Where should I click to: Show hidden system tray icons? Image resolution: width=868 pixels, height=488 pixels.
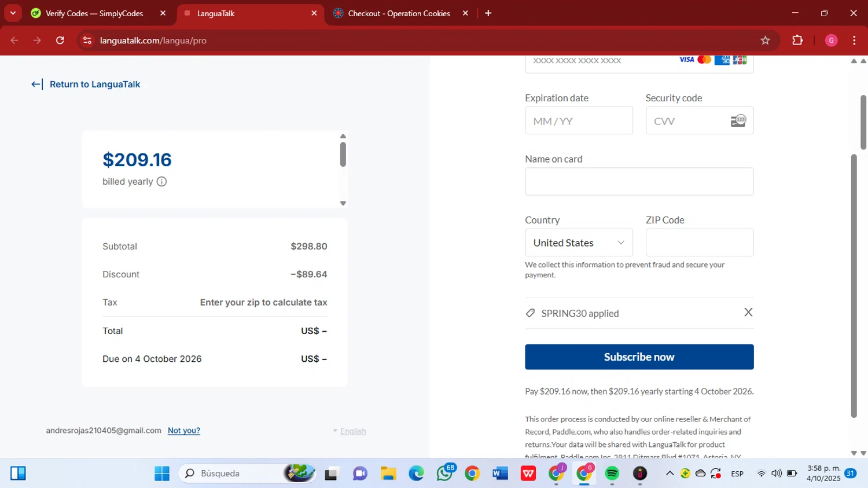coord(670,474)
